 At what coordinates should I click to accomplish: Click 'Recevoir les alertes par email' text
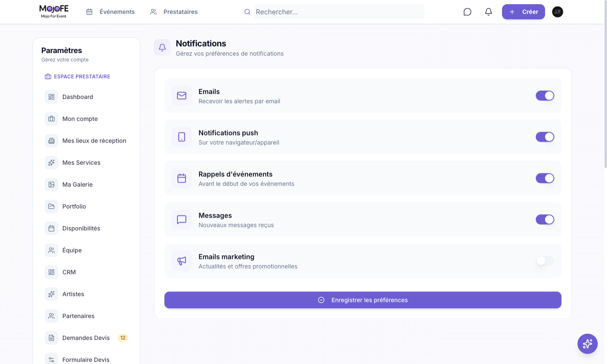239,101
